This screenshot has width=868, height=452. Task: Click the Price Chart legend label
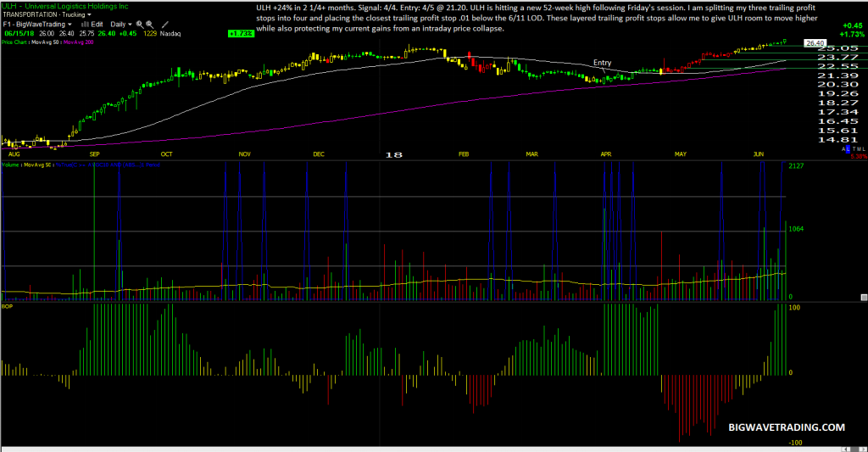14,42
